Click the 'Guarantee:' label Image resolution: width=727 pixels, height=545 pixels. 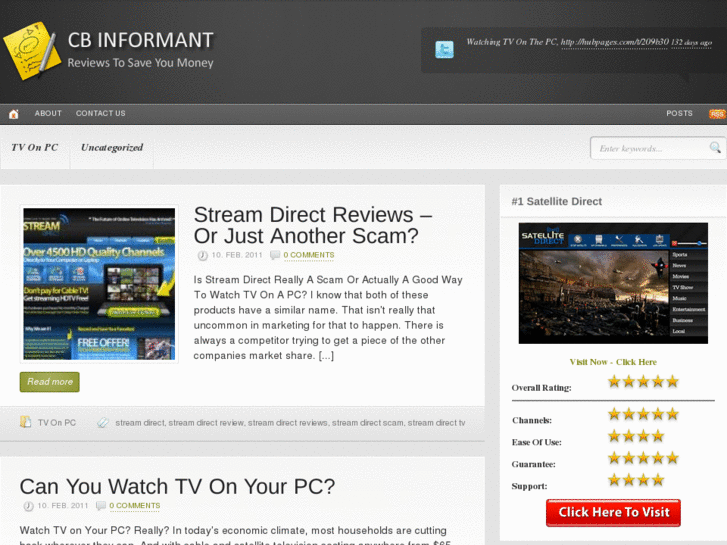click(533, 464)
